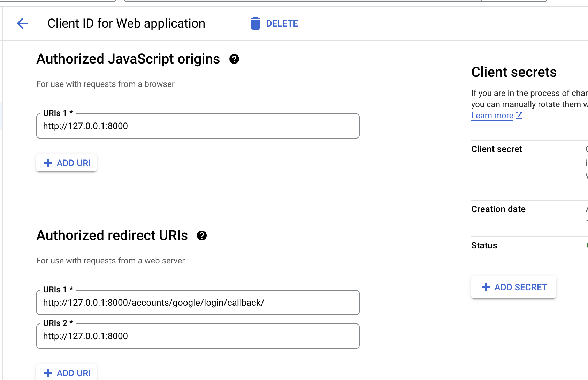Focus the redirect URIs 2 field

point(198,336)
